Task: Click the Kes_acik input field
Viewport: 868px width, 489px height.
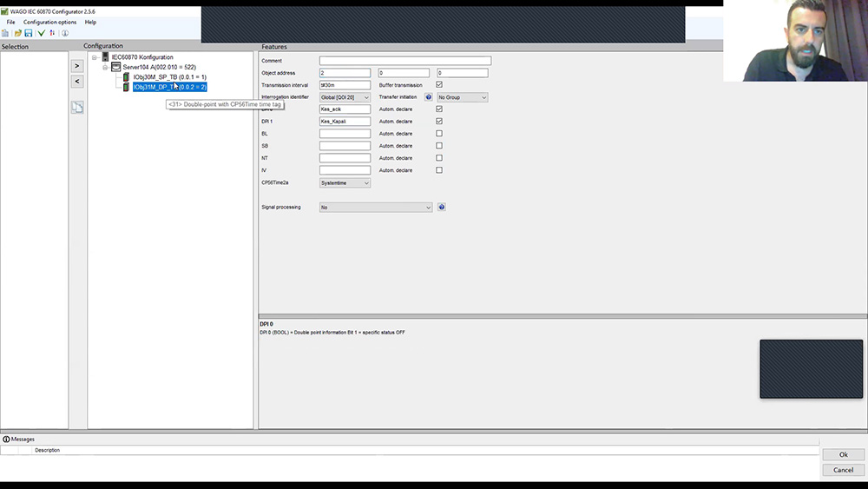Action: pyautogui.click(x=345, y=109)
